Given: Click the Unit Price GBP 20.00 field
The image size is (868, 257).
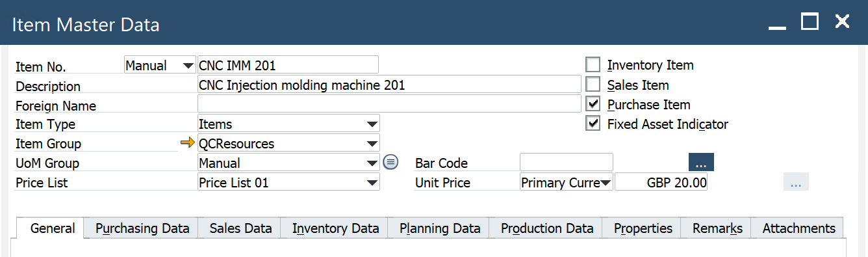Looking at the screenshot, I should click(661, 182).
